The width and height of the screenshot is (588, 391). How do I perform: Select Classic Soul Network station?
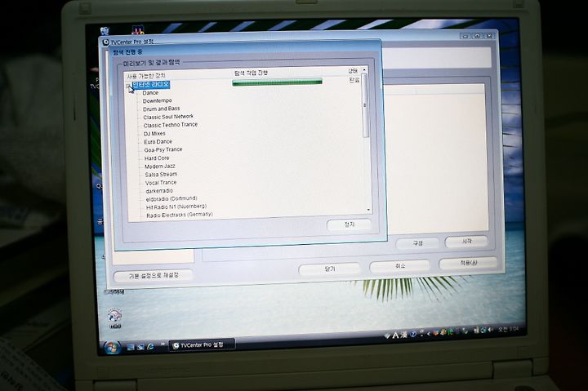click(x=168, y=117)
